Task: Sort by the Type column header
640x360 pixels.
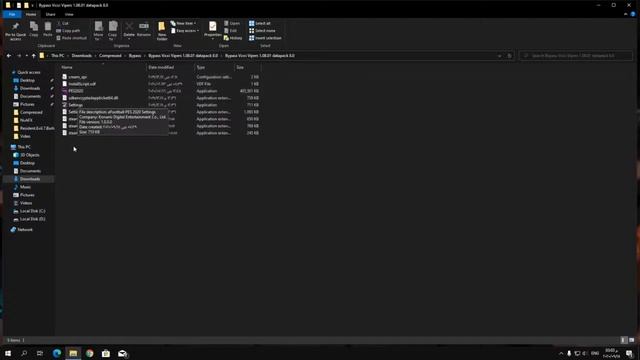Action: [x=215, y=67]
